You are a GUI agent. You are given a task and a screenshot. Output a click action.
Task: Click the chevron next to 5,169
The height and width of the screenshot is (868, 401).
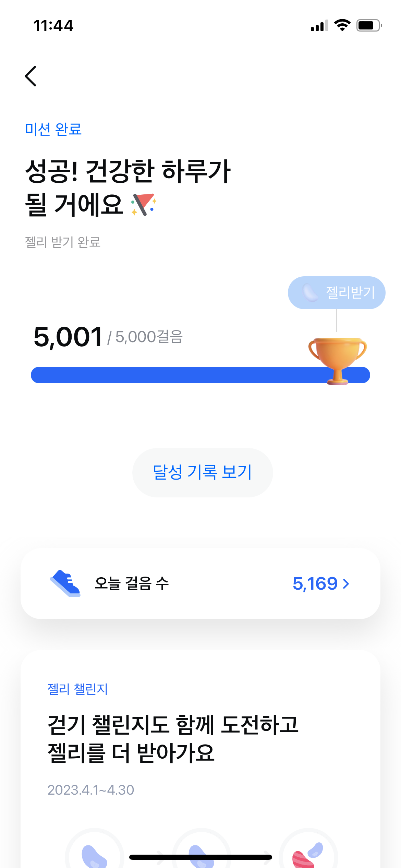pyautogui.click(x=346, y=583)
